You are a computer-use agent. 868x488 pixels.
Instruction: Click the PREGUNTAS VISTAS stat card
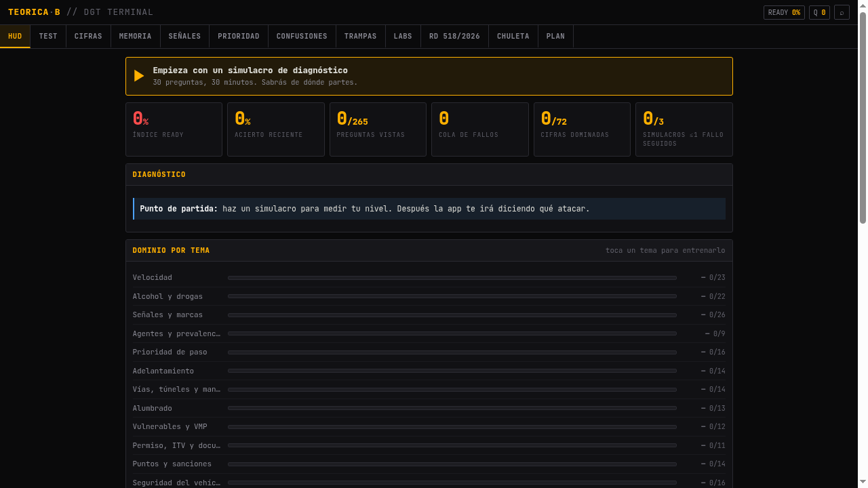pos(378,129)
